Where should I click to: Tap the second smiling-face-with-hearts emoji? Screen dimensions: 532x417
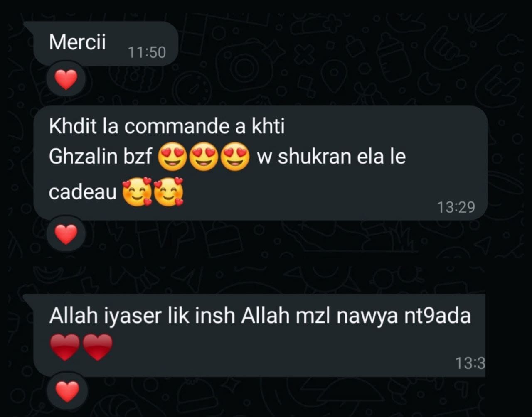point(169,192)
